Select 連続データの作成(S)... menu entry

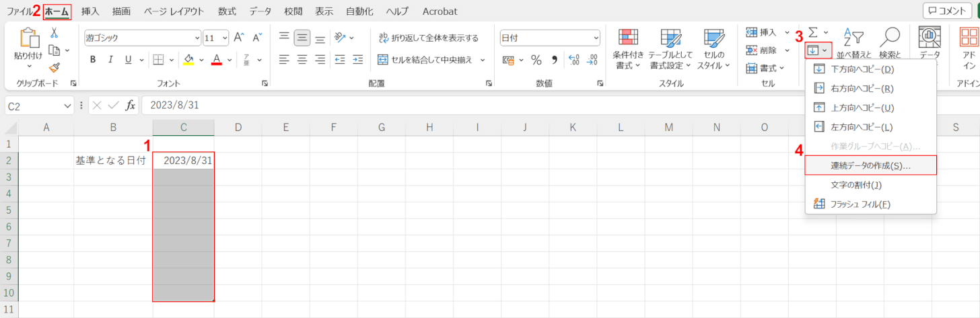pos(862,165)
